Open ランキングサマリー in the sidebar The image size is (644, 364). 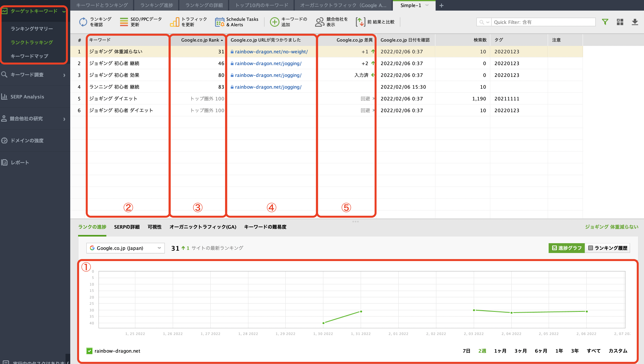click(32, 29)
